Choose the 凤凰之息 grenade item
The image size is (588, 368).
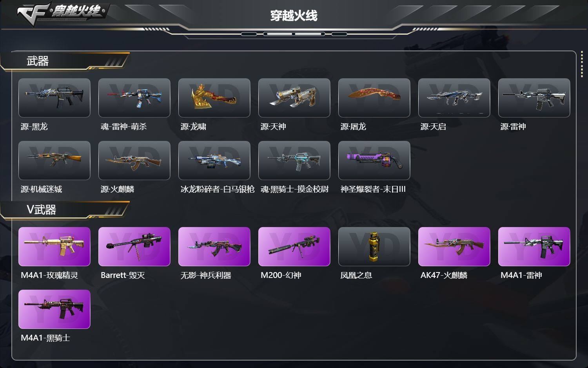tap(374, 247)
